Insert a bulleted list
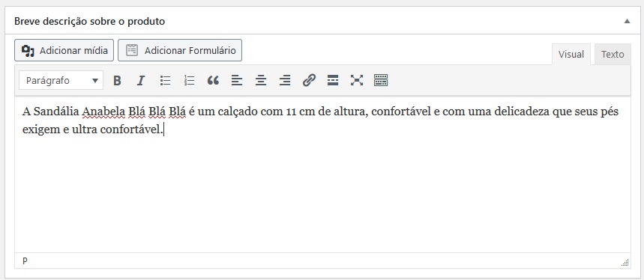 tap(165, 80)
